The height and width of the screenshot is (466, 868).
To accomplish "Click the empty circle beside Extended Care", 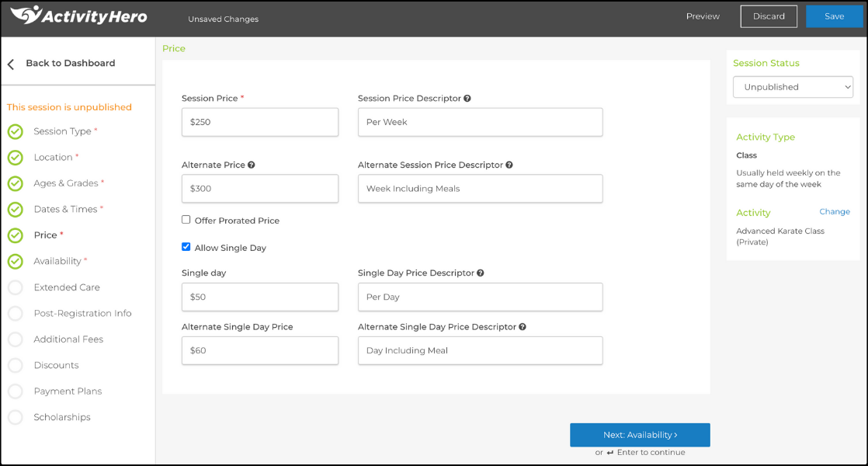I will point(16,287).
